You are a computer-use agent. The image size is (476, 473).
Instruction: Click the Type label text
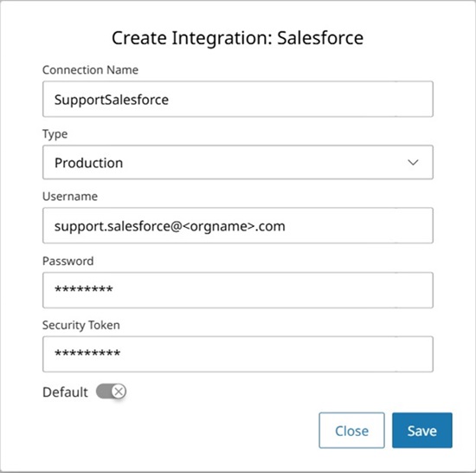(55, 134)
